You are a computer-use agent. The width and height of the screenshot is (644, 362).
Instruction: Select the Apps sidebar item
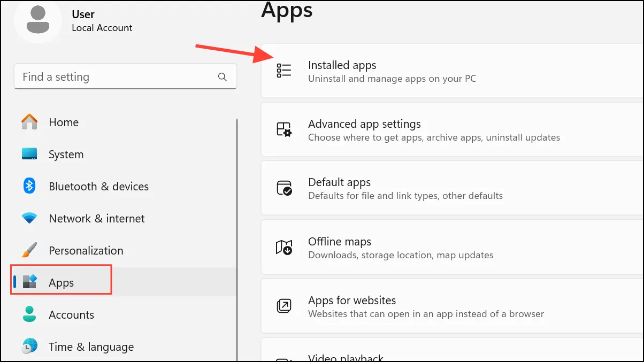coord(123,282)
